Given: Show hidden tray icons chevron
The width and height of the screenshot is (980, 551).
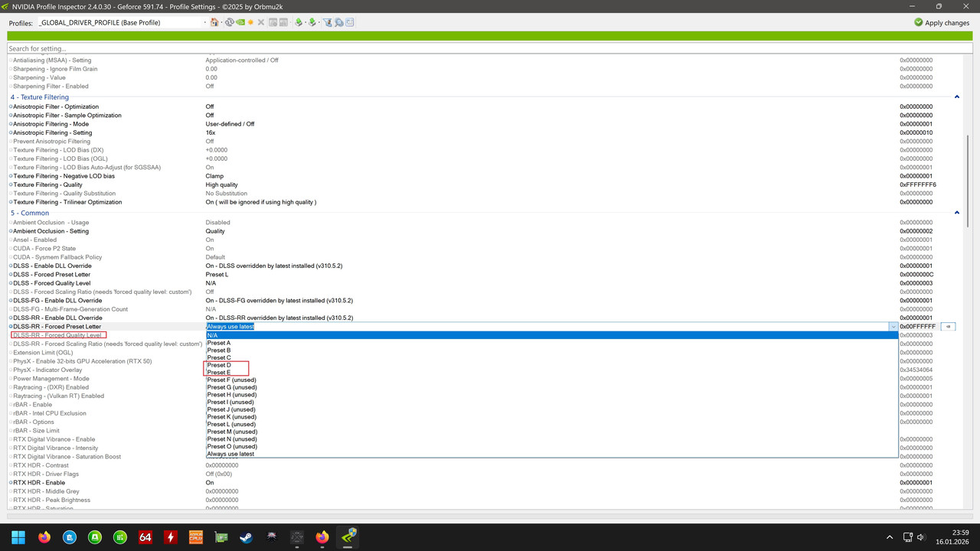Looking at the screenshot, I should click(x=890, y=537).
